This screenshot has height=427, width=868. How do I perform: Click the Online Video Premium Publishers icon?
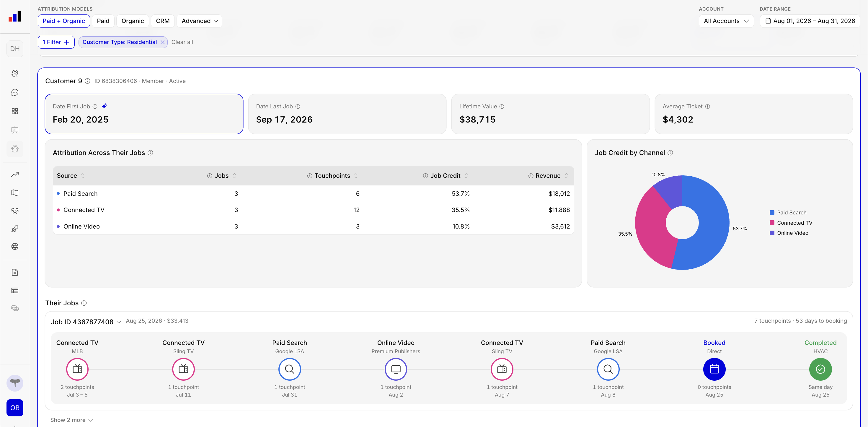tap(396, 369)
